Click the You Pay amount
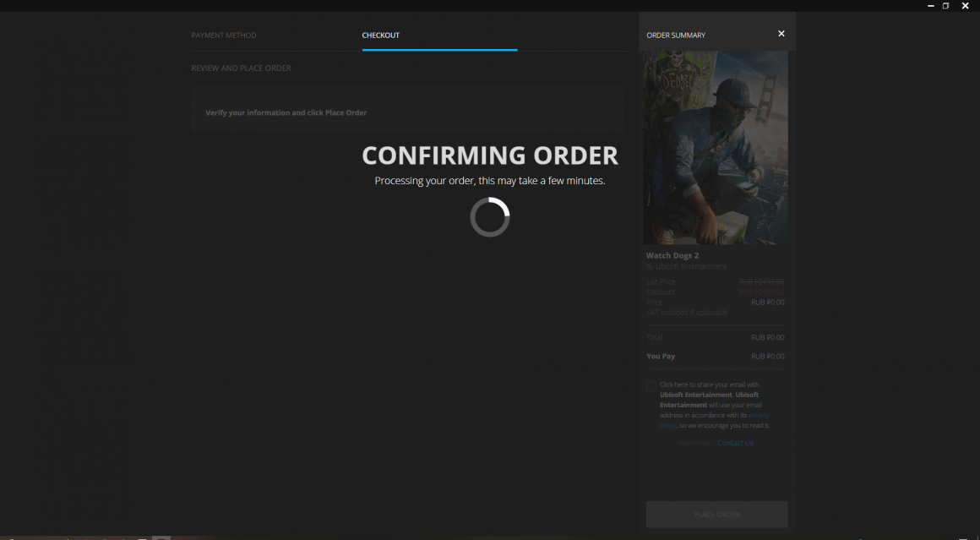Image resolution: width=980 pixels, height=540 pixels. pos(767,357)
